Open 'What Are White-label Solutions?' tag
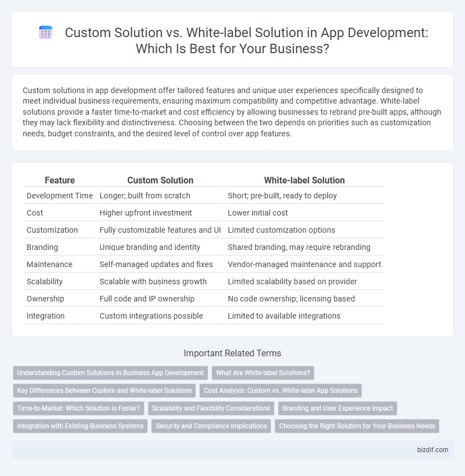 263,373
